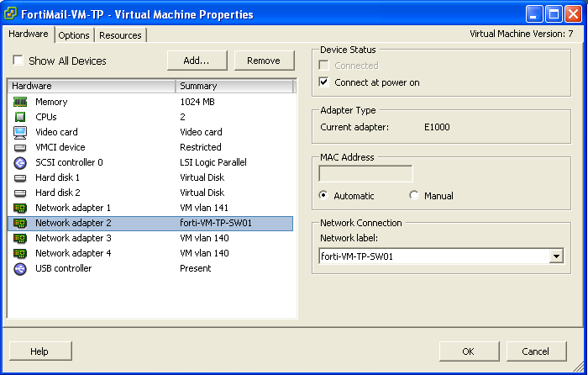Click the VM vlan 141 summary
Screen dimensions: 588x375
point(204,208)
